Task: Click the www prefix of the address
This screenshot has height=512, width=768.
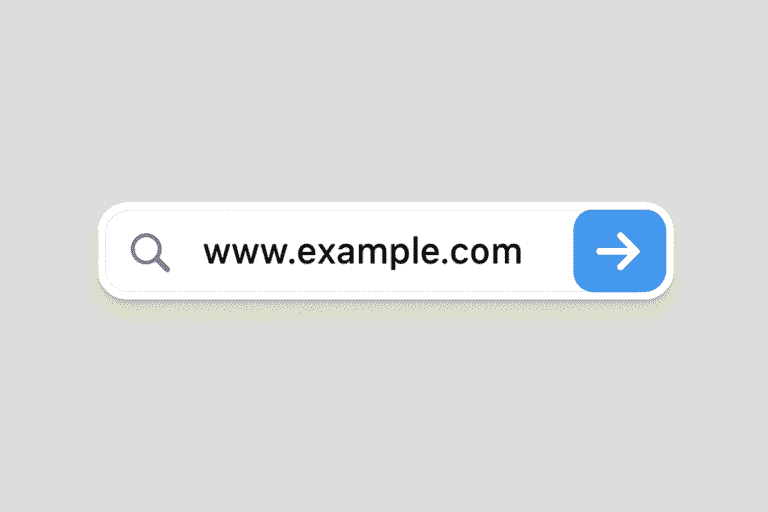Action: click(245, 253)
